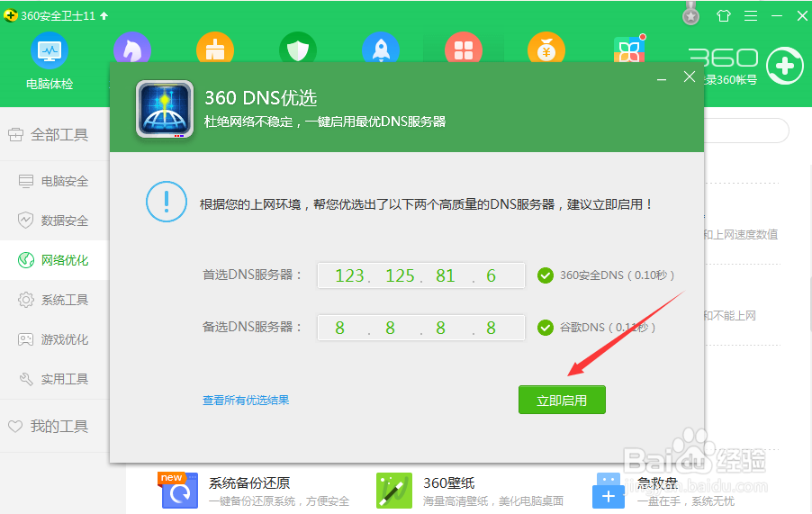Open the green shield system repair icon

(x=298, y=48)
